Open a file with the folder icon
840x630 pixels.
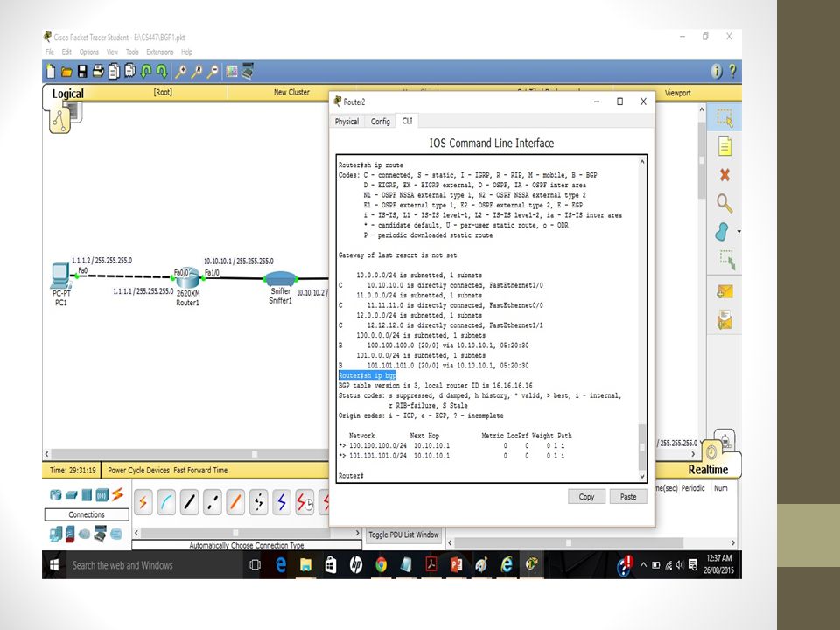[x=66, y=72]
